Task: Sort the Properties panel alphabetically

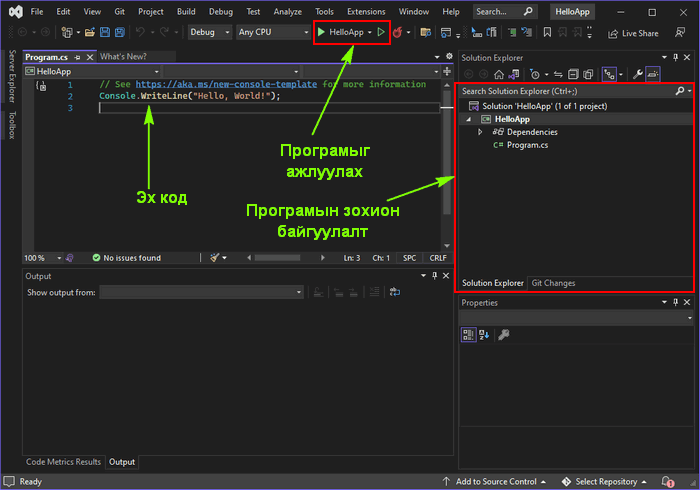Action: click(x=484, y=335)
